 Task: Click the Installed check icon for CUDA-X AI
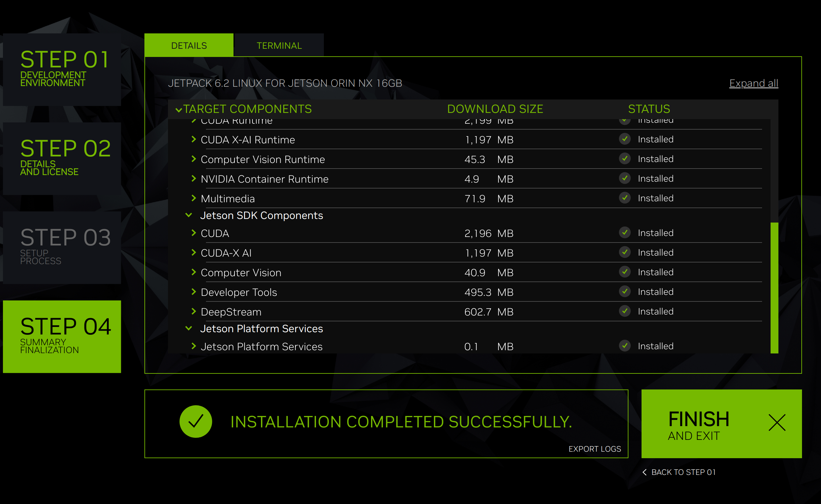pyautogui.click(x=625, y=252)
